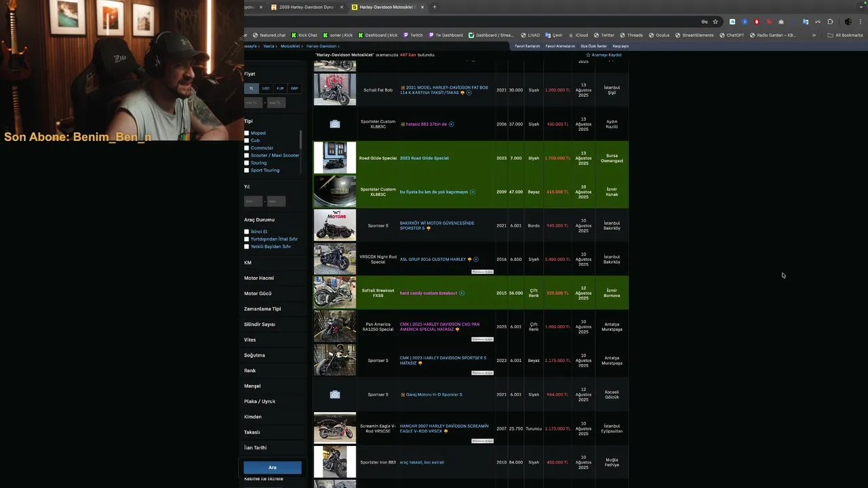Image resolution: width=868 pixels, height=488 pixels.
Task: Click video play icon on 'hatasız 883 37bin de' listing
Action: point(452,124)
